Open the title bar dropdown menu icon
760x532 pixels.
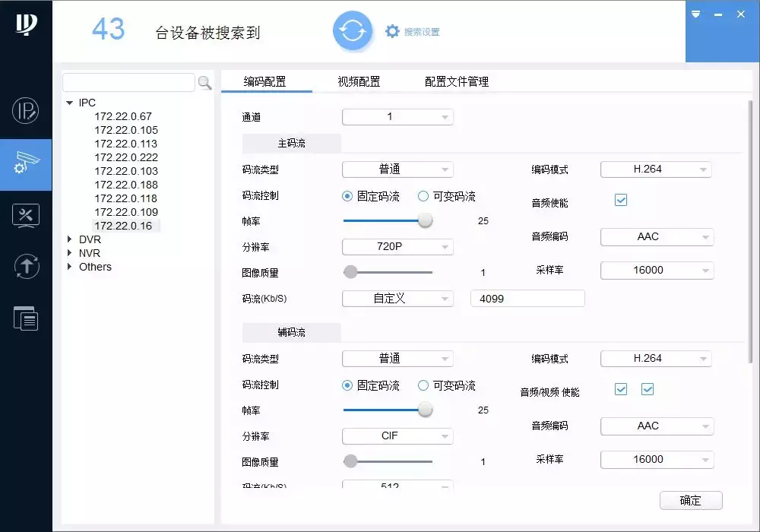click(695, 14)
